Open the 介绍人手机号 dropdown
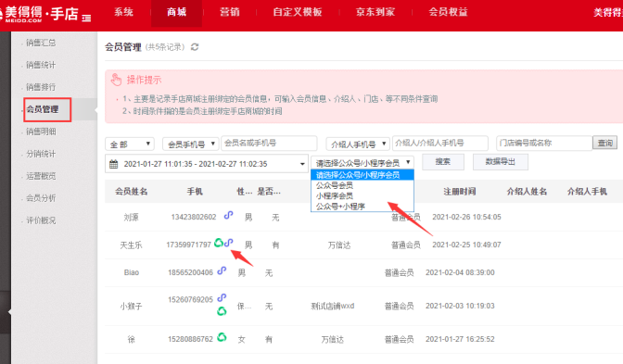623x364 pixels. (x=358, y=144)
